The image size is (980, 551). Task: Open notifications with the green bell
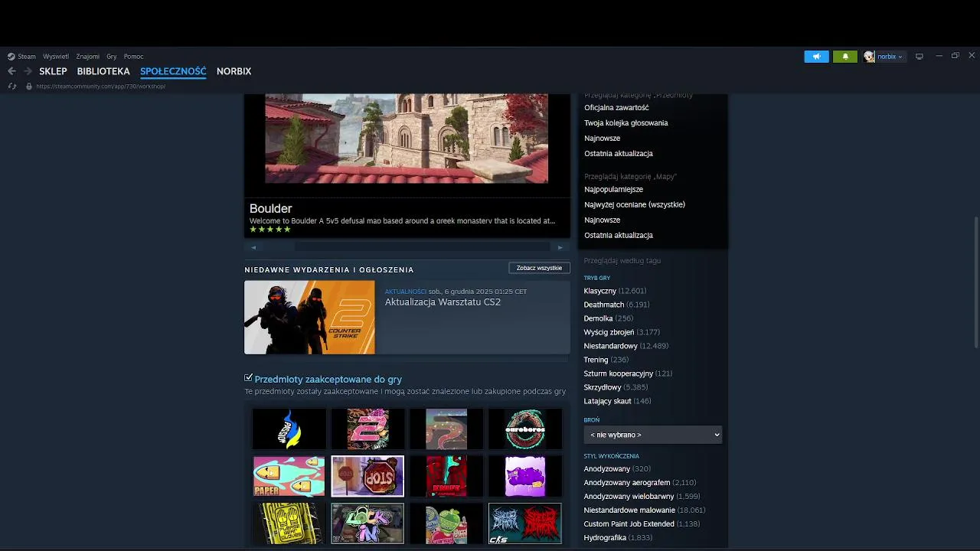(845, 57)
